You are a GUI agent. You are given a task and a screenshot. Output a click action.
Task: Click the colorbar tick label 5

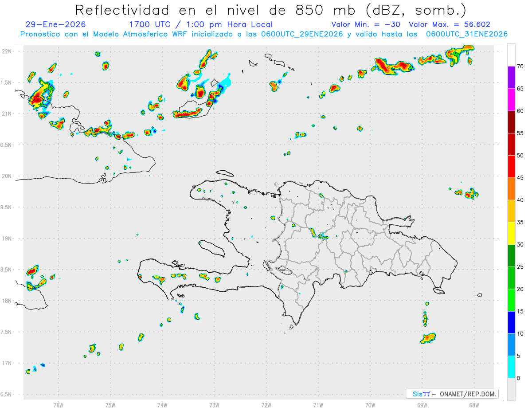click(x=518, y=356)
